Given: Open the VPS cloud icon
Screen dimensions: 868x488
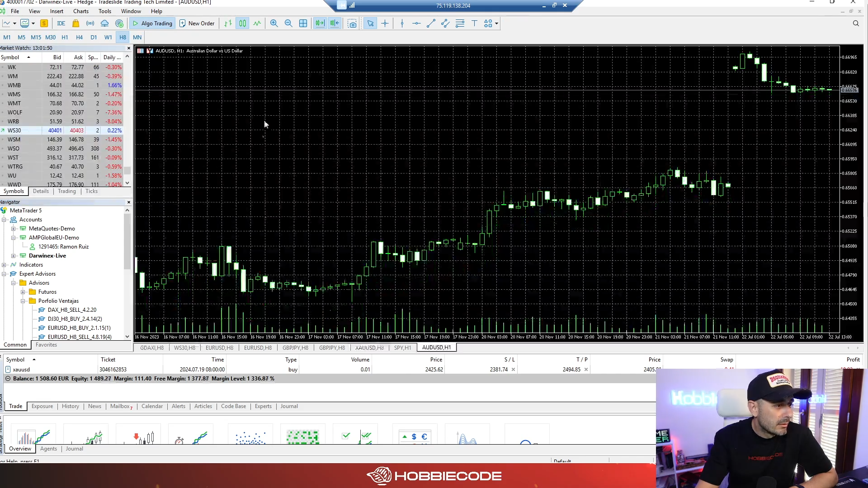Looking at the screenshot, I should tap(104, 23).
